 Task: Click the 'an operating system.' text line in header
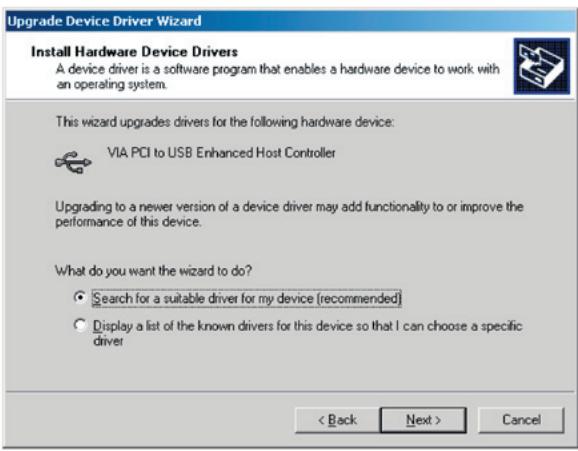coord(111,84)
